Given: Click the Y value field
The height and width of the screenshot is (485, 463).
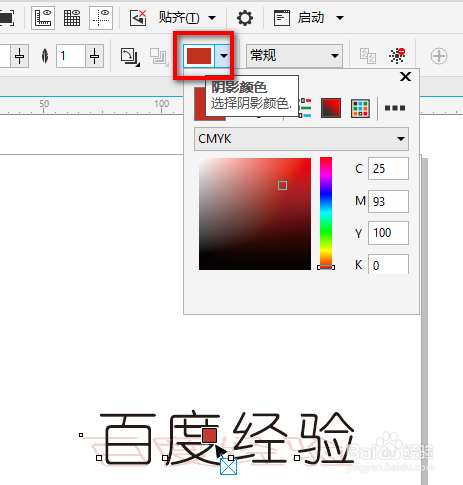Looking at the screenshot, I should (x=388, y=233).
